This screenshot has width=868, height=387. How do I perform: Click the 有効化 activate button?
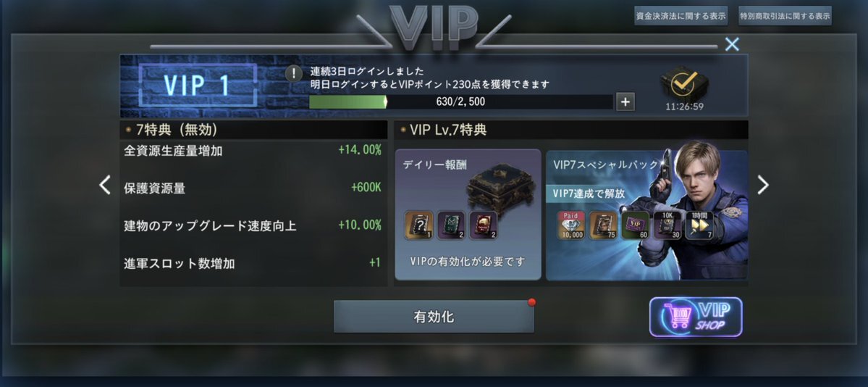(x=434, y=317)
